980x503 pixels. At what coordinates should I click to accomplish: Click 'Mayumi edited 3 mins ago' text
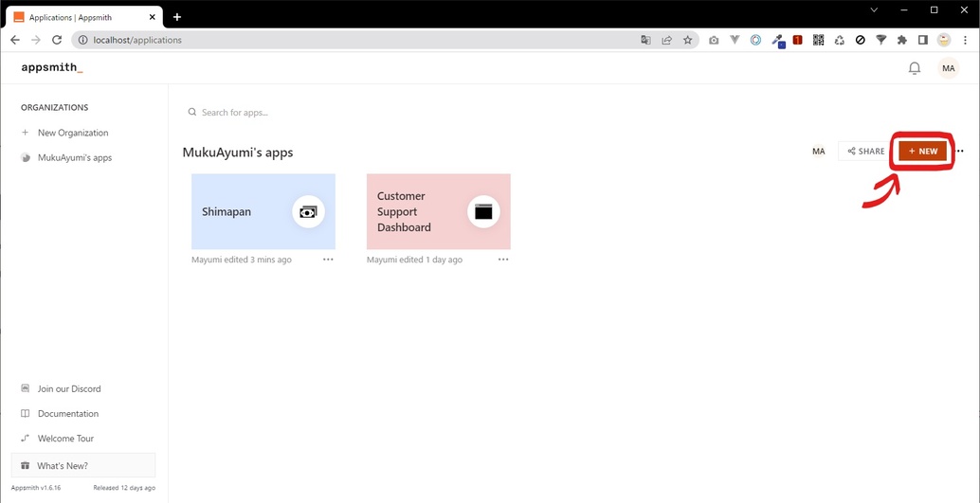pyautogui.click(x=242, y=260)
